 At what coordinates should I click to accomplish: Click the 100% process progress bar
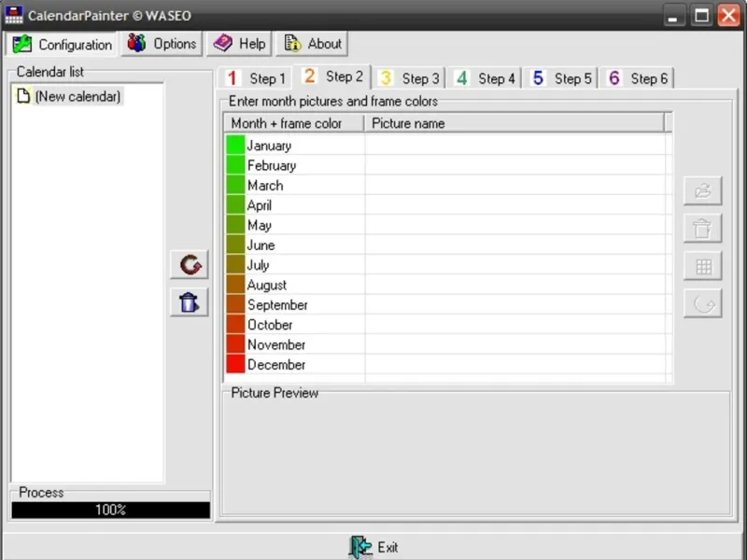point(110,510)
